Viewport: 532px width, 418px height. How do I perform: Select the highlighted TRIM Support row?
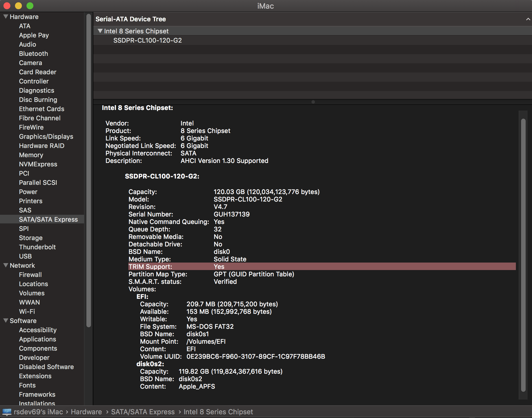coord(322,267)
